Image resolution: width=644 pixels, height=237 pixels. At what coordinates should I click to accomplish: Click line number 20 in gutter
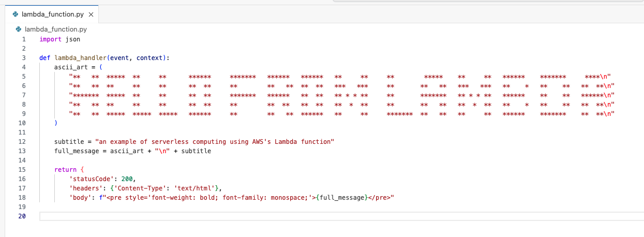22,216
